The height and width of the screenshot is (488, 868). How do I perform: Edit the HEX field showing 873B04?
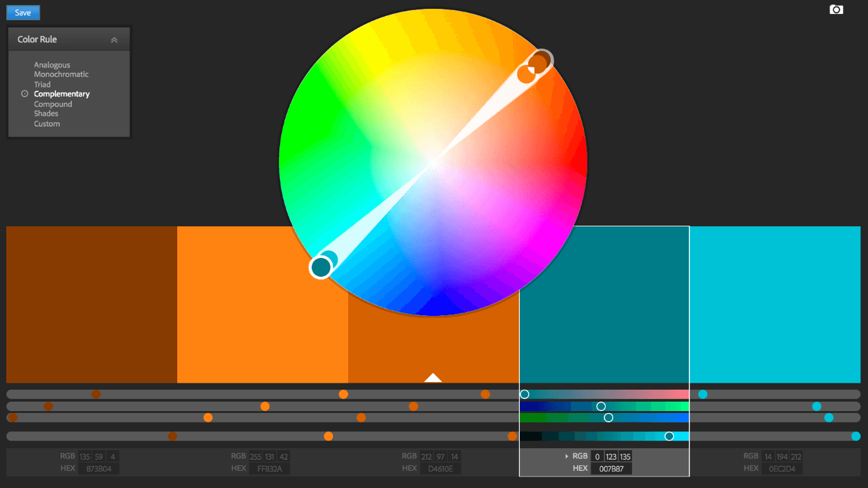coord(98,468)
